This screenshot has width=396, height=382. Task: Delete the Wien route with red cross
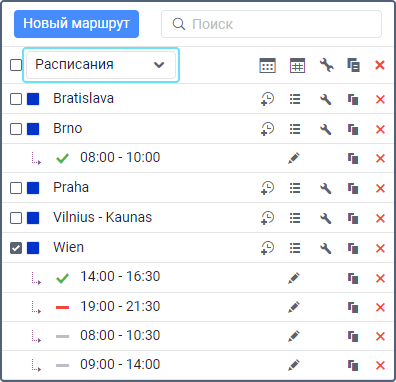[x=380, y=248]
